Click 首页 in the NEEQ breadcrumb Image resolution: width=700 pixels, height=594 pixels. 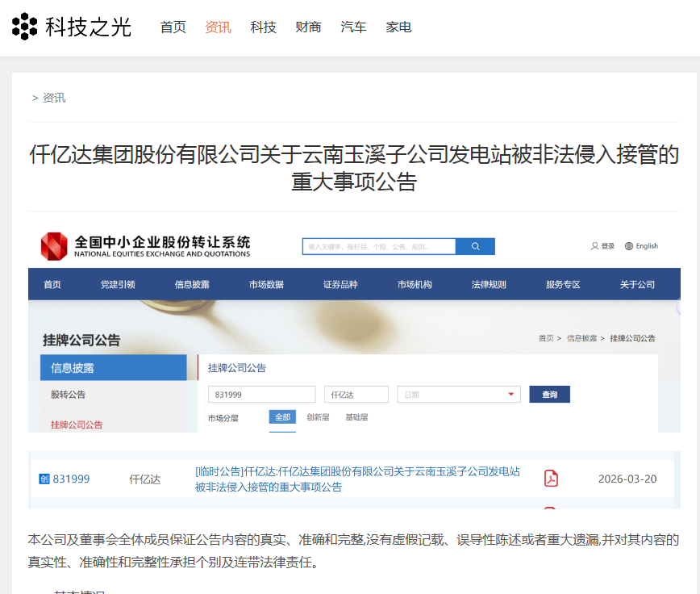point(546,338)
